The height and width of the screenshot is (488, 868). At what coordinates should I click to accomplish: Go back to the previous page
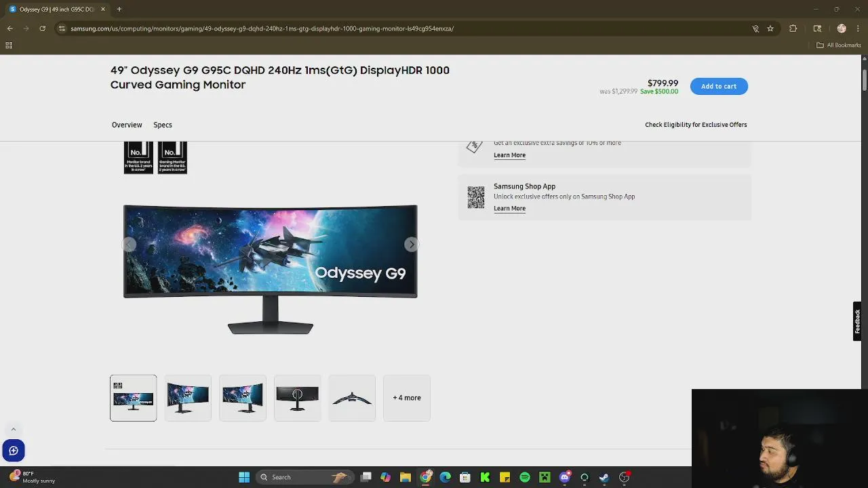point(9,28)
